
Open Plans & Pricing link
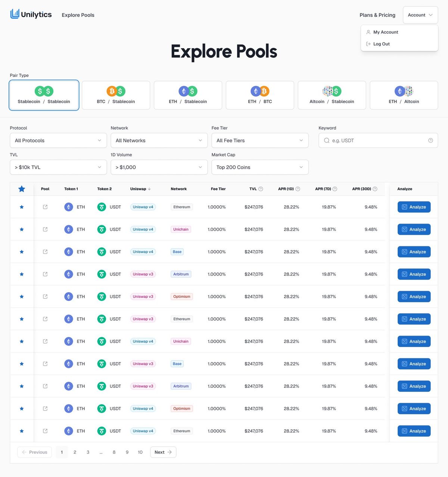coord(377,15)
